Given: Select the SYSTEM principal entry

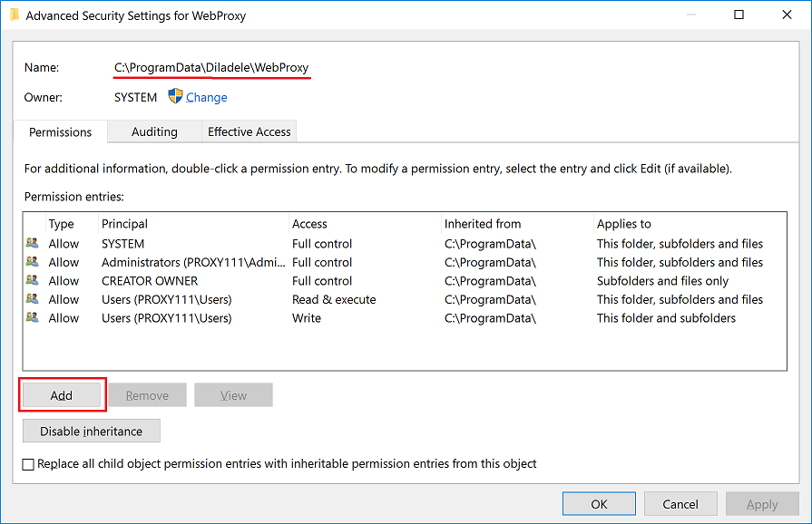Looking at the screenshot, I should point(122,244).
